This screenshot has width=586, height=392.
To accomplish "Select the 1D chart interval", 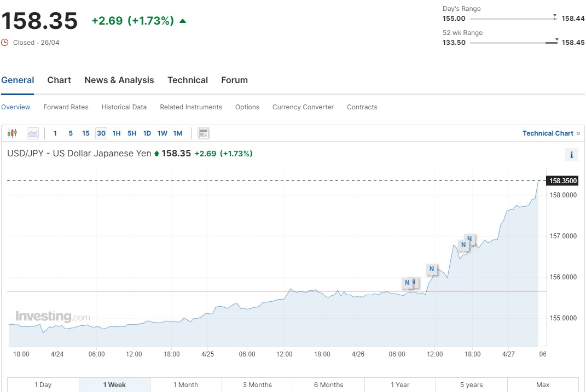I will click(x=147, y=133).
